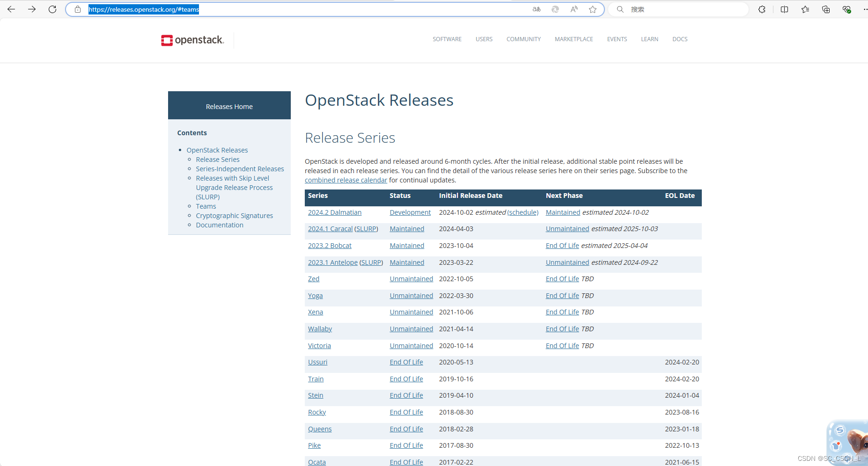Image resolution: width=868 pixels, height=466 pixels.
Task: Add page to favorites star icon
Action: pos(593,9)
